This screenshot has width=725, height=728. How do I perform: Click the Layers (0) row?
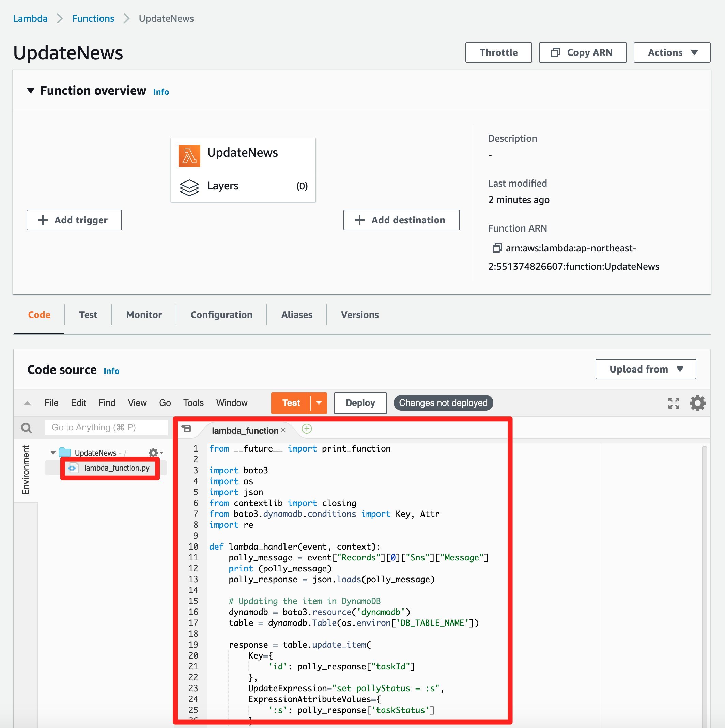(243, 186)
